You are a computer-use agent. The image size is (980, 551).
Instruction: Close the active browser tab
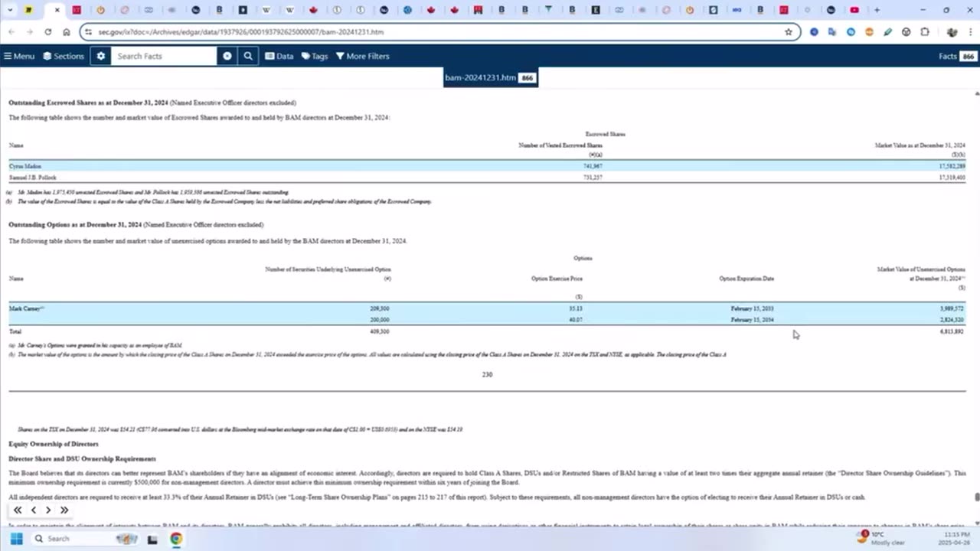point(57,10)
